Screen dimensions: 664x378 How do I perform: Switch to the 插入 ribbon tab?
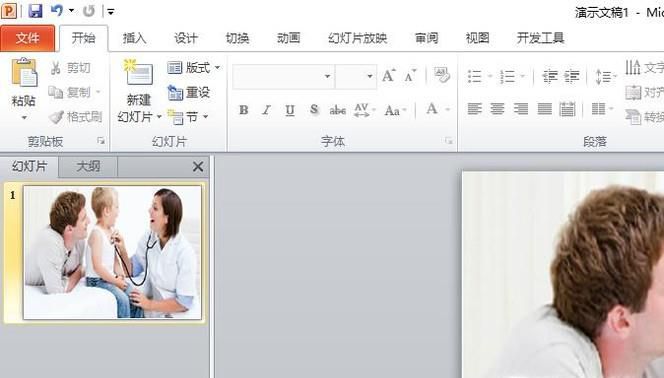point(134,38)
